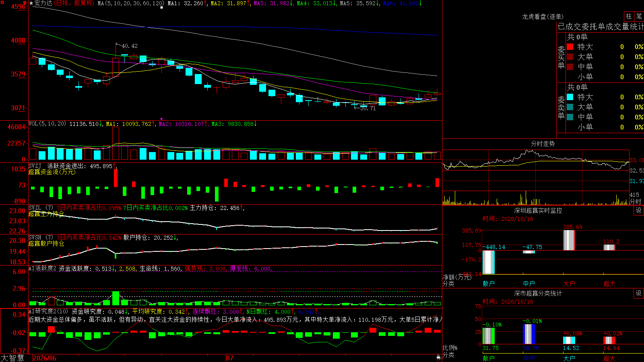Click dark red 大单 swatch in 委买单
This screenshot has height=362, width=644.
pos(570,57)
